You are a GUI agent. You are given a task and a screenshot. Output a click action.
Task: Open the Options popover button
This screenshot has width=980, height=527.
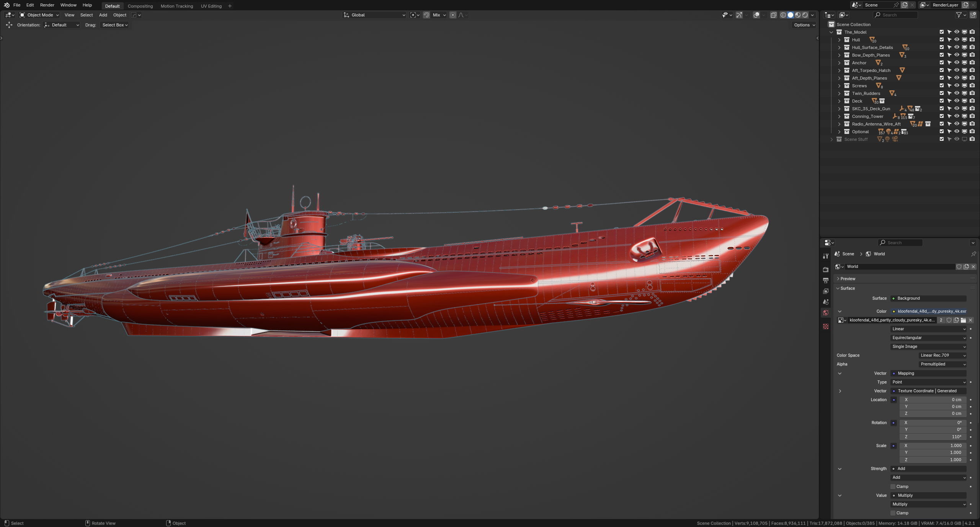pos(804,25)
